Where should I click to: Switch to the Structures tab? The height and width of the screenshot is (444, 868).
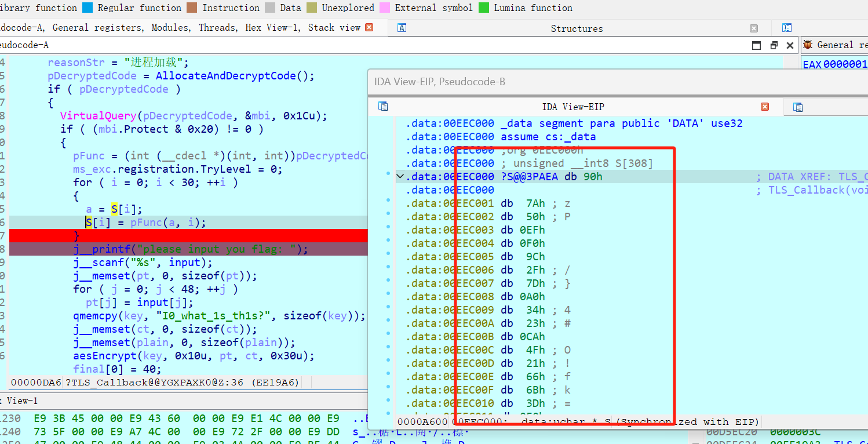click(x=577, y=28)
